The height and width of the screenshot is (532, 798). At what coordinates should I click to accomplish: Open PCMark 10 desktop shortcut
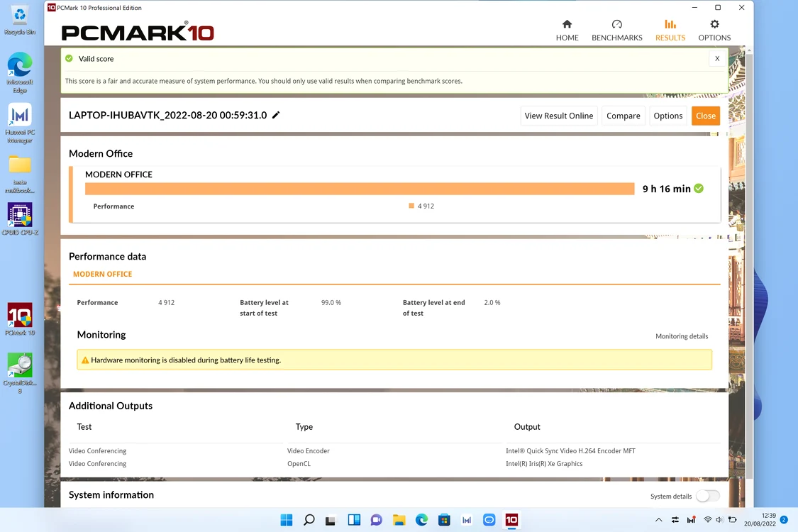[x=20, y=319]
